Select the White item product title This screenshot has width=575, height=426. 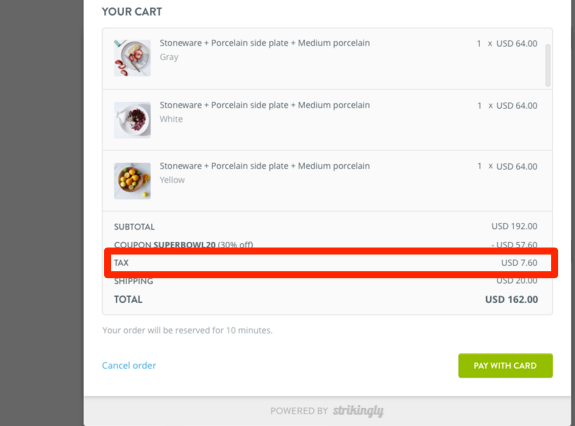[x=264, y=105]
